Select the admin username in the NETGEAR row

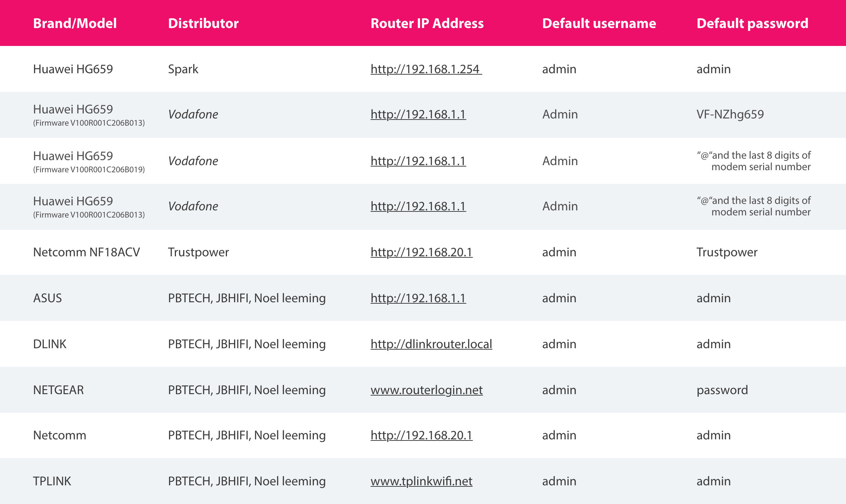point(559,390)
